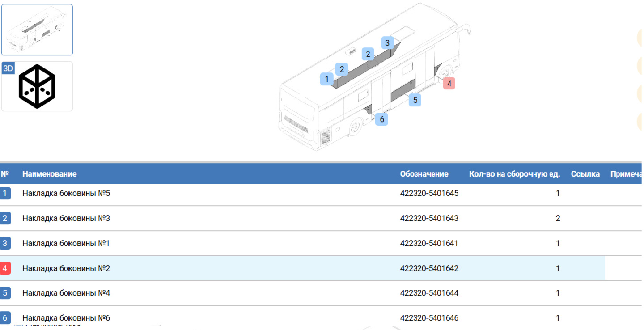This screenshot has height=330, width=644.
Task: Click number badge 2 in the parts table
Action: 5,219
